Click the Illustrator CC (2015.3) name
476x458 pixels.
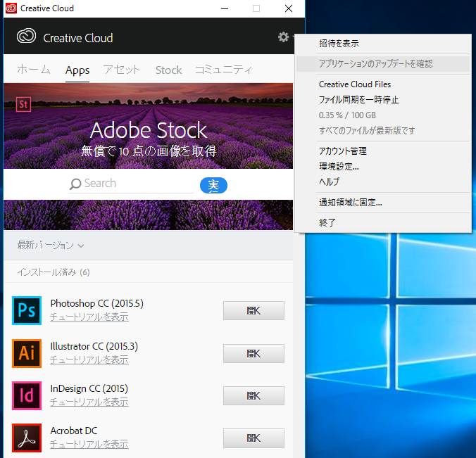(94, 346)
